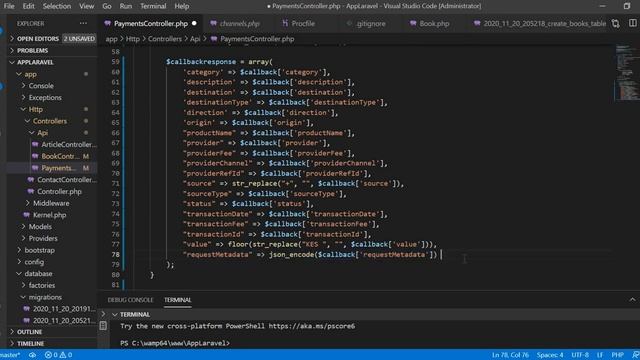
Task: Expand the Models folder
Action: pos(23,227)
